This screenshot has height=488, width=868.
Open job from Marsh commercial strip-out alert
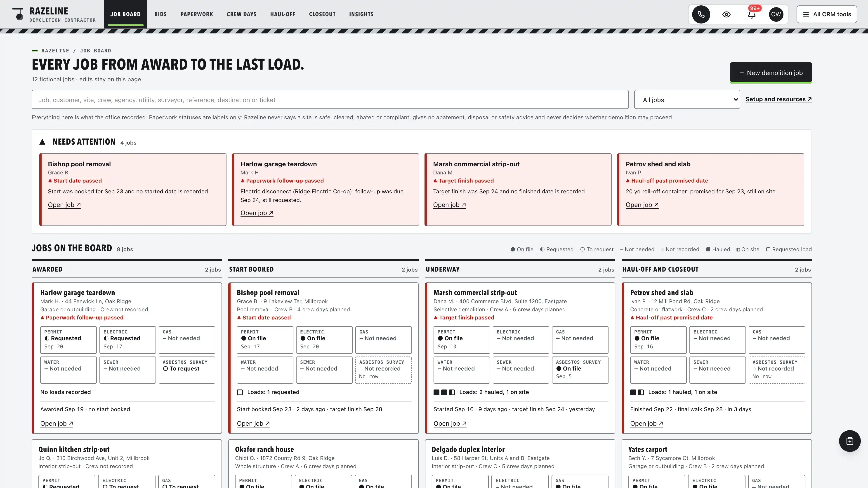coord(449,205)
